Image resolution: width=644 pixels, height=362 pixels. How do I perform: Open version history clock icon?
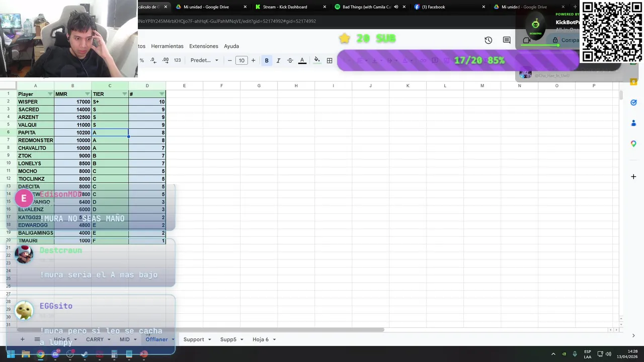coord(488,40)
